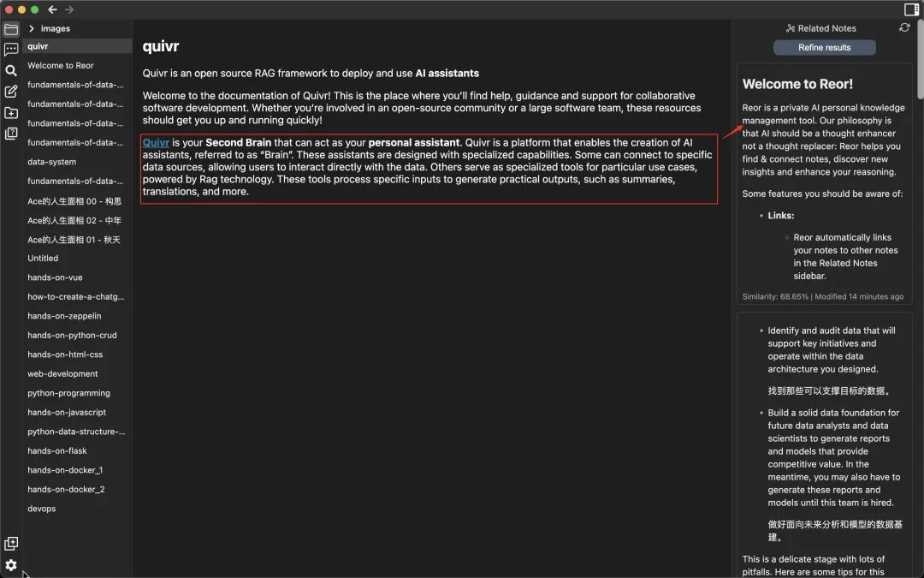Open the hands-on-python-crud note
The height and width of the screenshot is (578, 924).
click(x=77, y=335)
